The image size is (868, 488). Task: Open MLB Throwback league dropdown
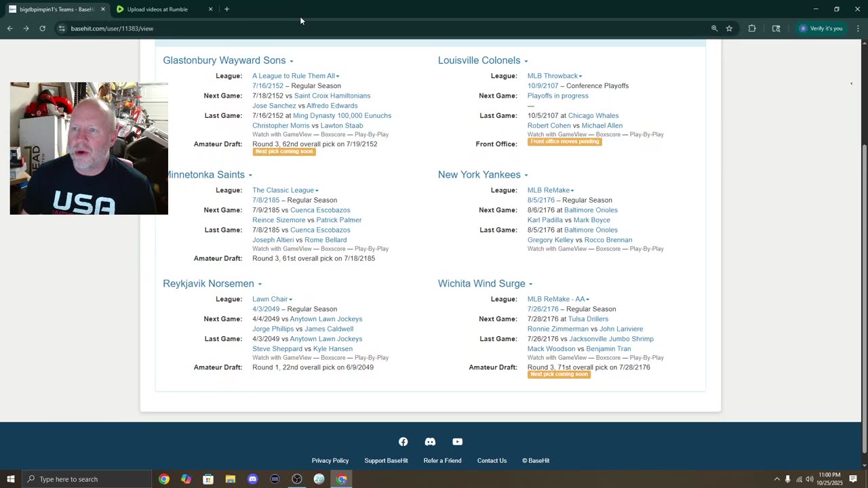pyautogui.click(x=555, y=76)
